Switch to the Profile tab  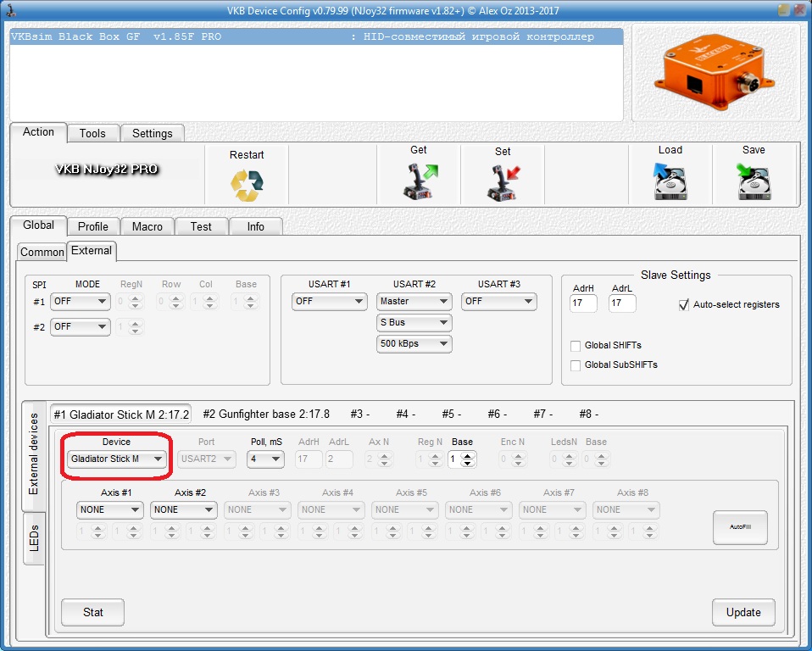pos(93,226)
